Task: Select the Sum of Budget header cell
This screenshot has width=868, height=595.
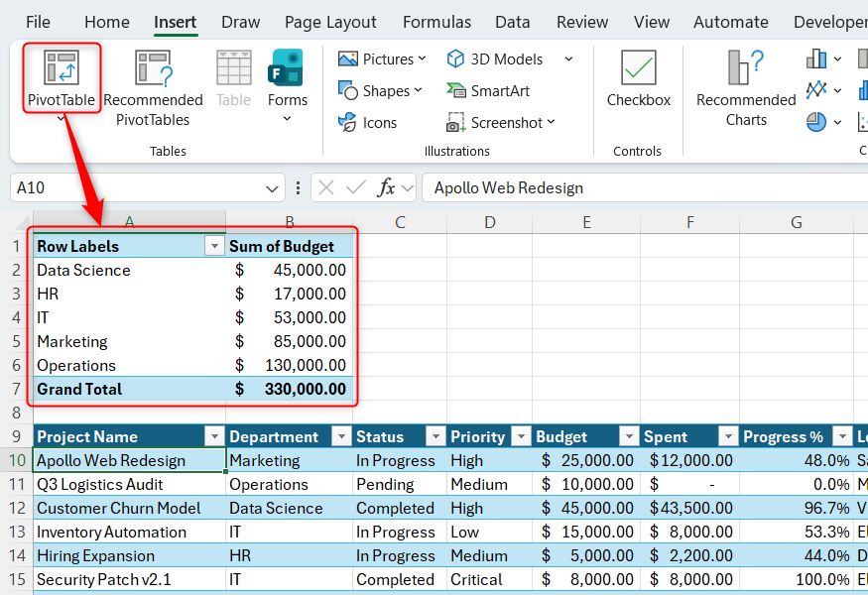Action: 290,246
